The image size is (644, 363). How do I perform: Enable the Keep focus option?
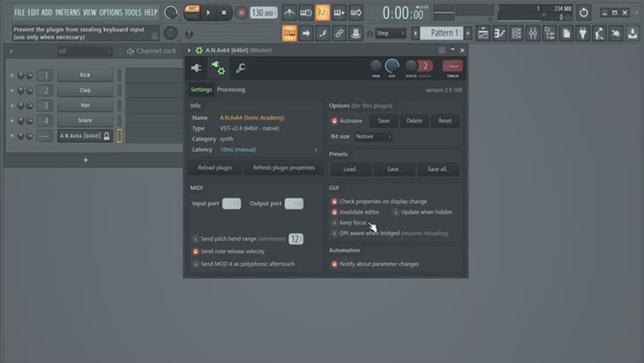[335, 223]
